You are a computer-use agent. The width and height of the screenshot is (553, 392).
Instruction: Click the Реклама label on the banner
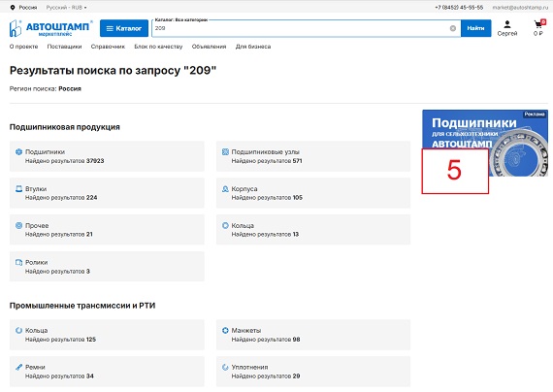tap(535, 114)
